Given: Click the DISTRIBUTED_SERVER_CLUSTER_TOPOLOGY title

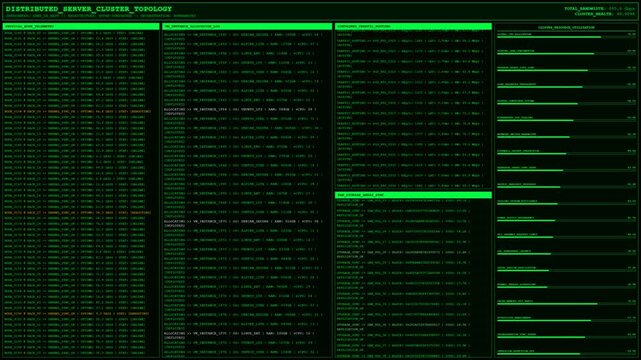Looking at the screenshot, I should [x=89, y=9].
